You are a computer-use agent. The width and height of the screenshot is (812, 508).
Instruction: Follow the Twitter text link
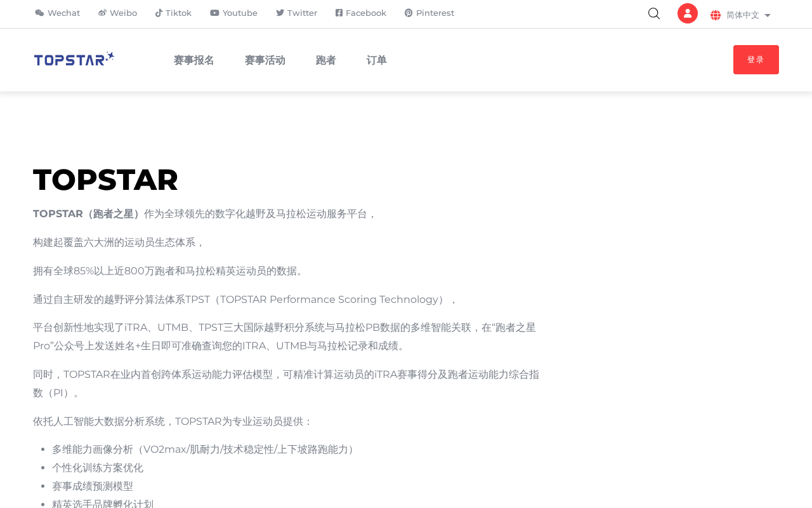[x=303, y=13]
